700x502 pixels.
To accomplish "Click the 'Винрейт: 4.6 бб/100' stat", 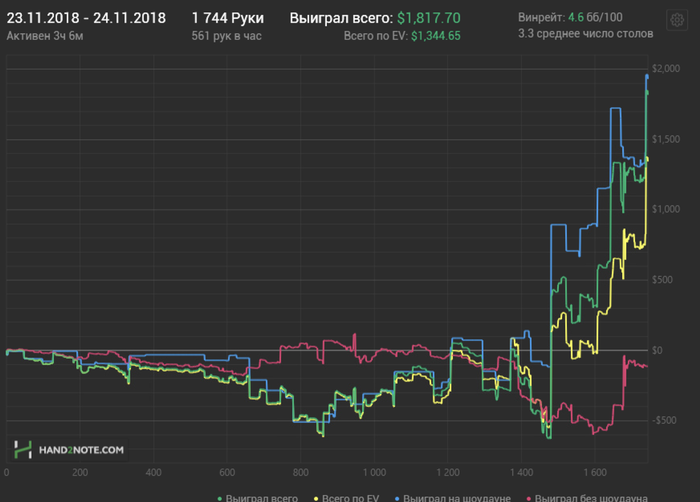I will coord(570,17).
